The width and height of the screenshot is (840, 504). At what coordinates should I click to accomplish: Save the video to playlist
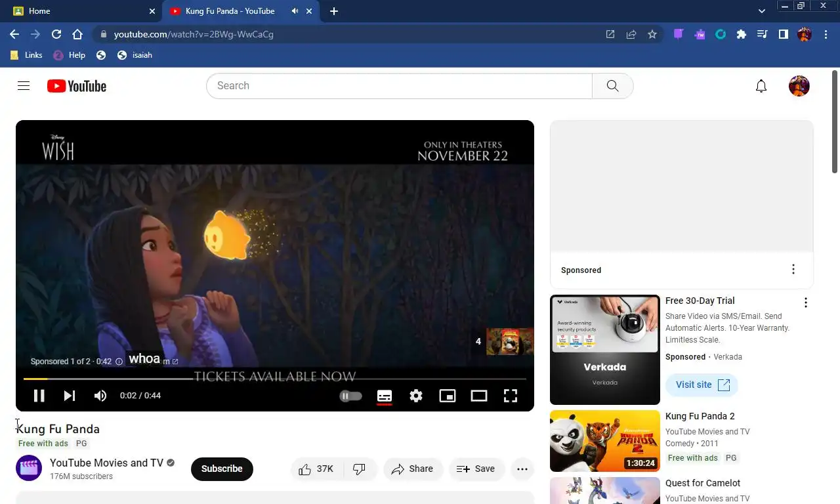476,469
